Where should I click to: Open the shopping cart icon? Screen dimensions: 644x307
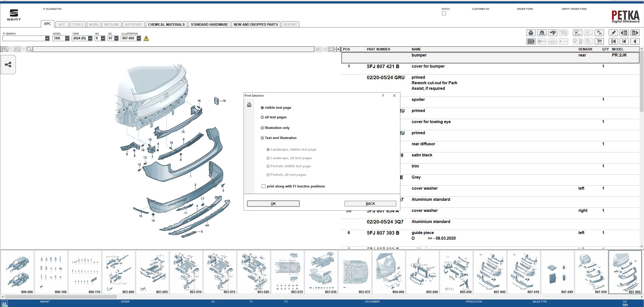[599, 41]
